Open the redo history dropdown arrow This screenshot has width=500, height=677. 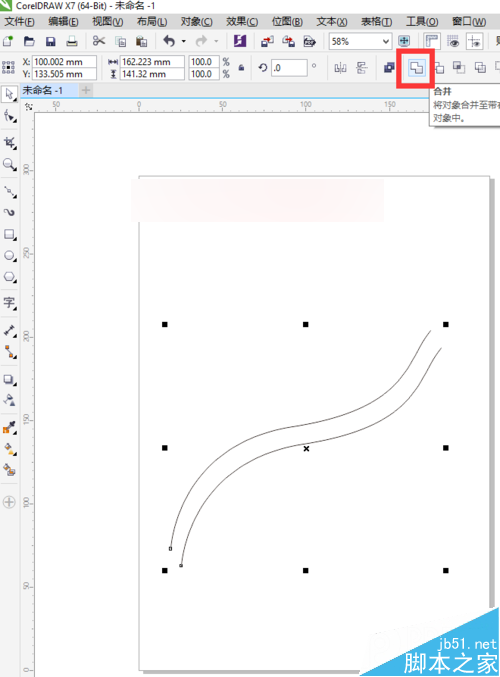point(216,41)
